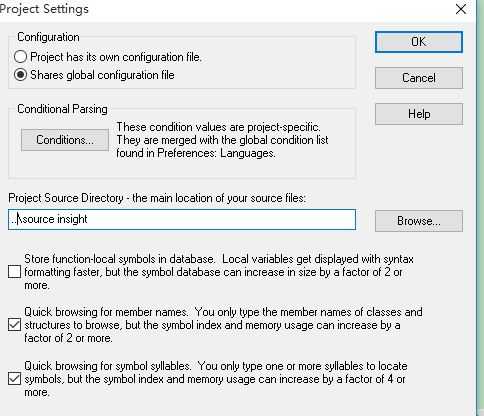Click Browse... to choose source directory
The height and width of the screenshot is (416, 484).
[x=419, y=221]
